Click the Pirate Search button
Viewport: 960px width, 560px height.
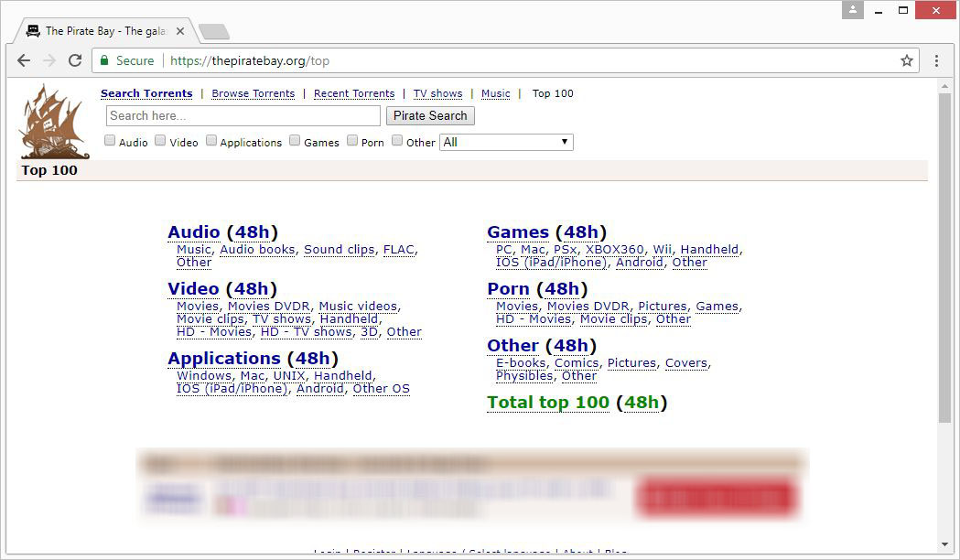coord(430,115)
